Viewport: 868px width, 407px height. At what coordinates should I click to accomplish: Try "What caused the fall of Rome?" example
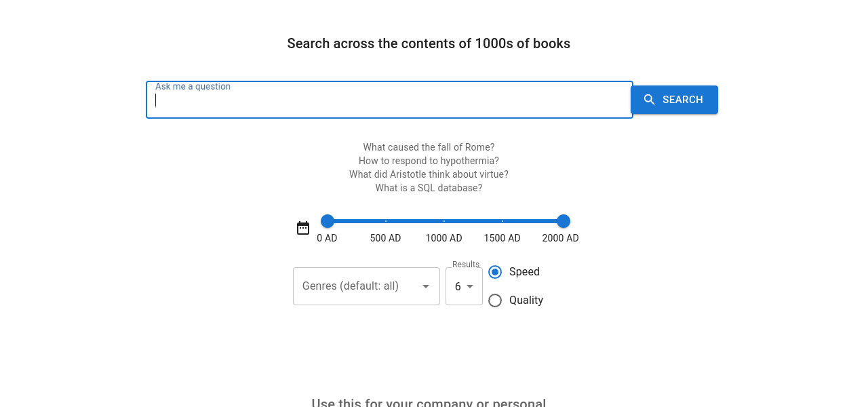point(429,147)
